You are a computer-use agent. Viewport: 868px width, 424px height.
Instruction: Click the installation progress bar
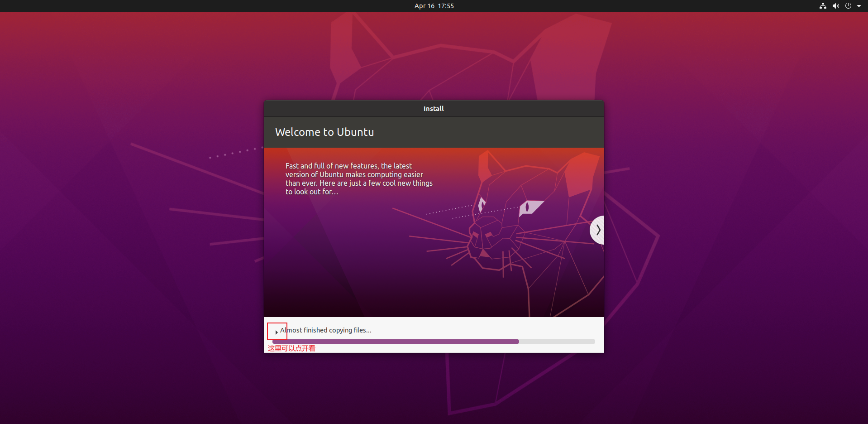[434, 342]
